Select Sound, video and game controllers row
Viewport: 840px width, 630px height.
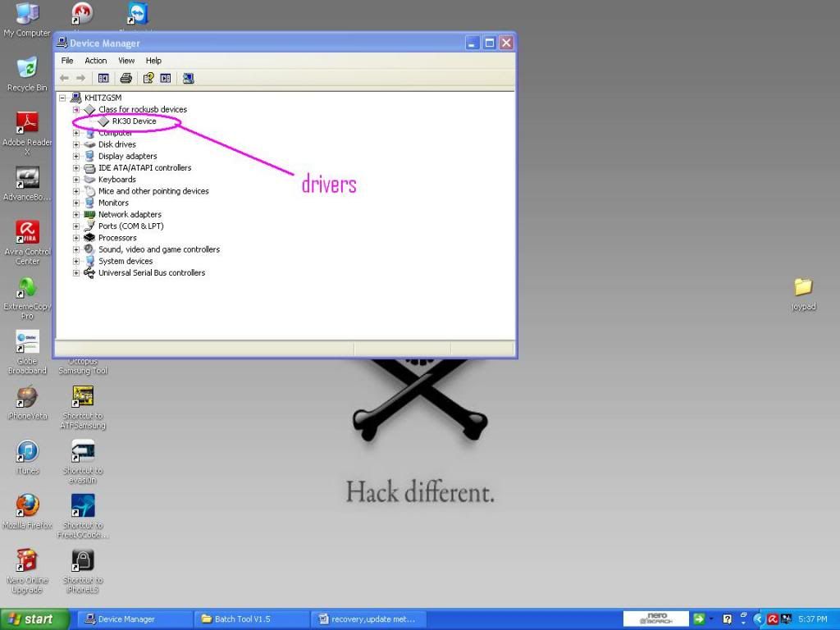pyautogui.click(x=152, y=249)
